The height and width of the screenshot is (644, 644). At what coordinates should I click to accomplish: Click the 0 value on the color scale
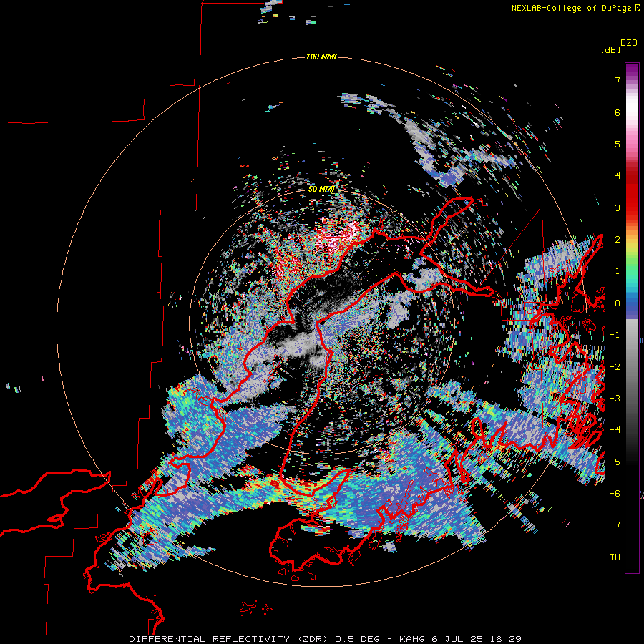618,303
